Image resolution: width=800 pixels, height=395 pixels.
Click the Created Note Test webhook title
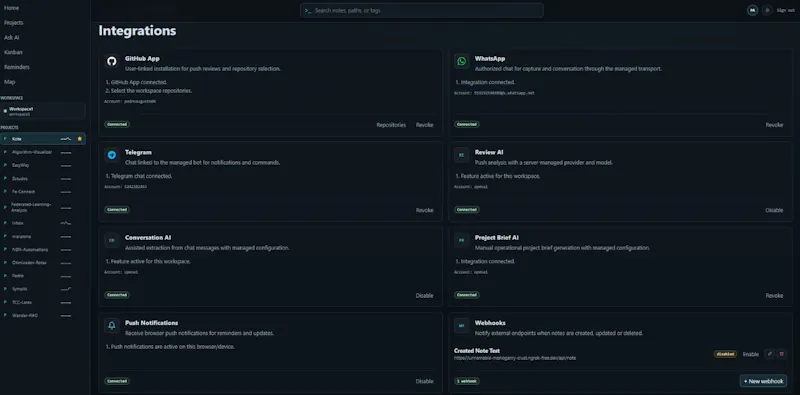point(477,351)
